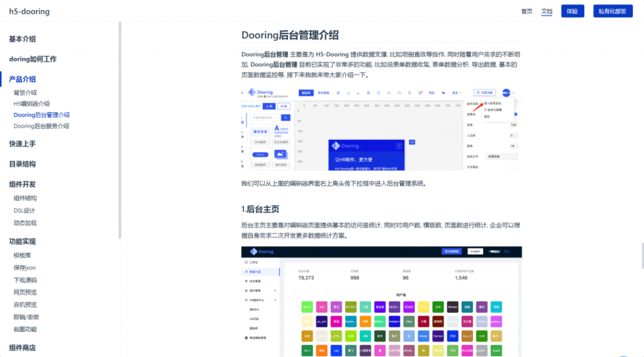Open the 截图功能 sidebar link

point(25,329)
